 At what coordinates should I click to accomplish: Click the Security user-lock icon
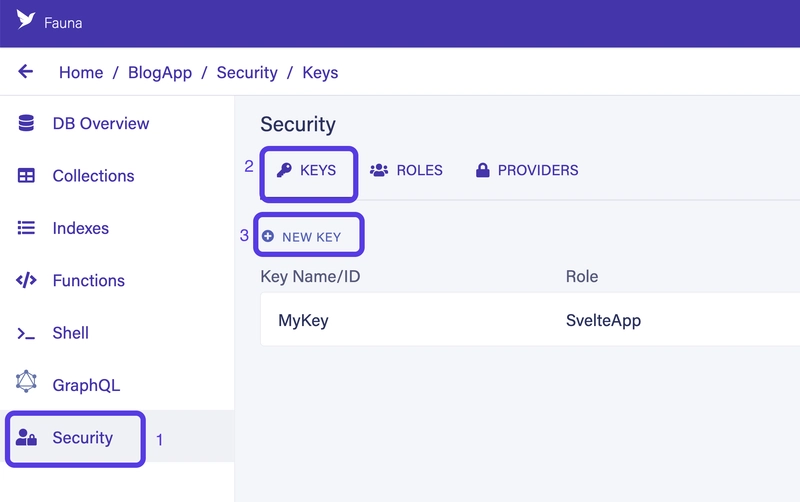[26, 437]
